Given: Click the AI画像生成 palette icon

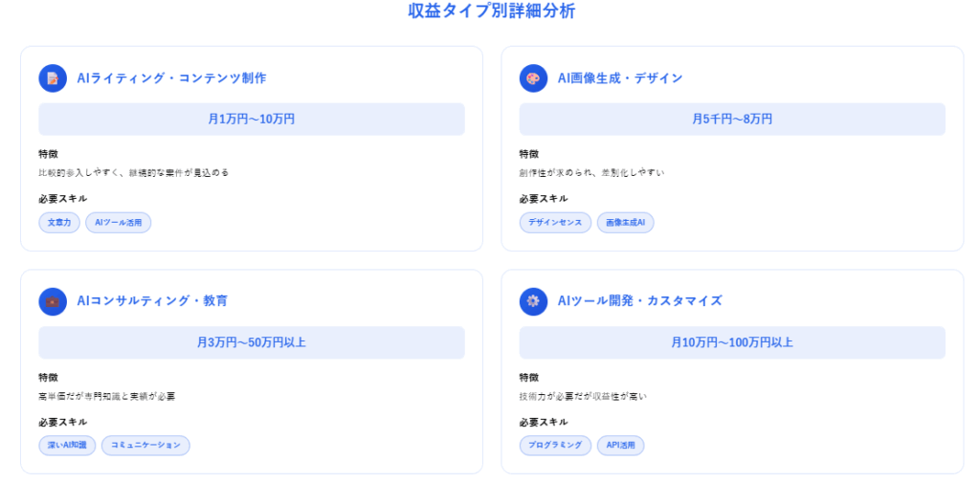Looking at the screenshot, I should pyautogui.click(x=533, y=78).
